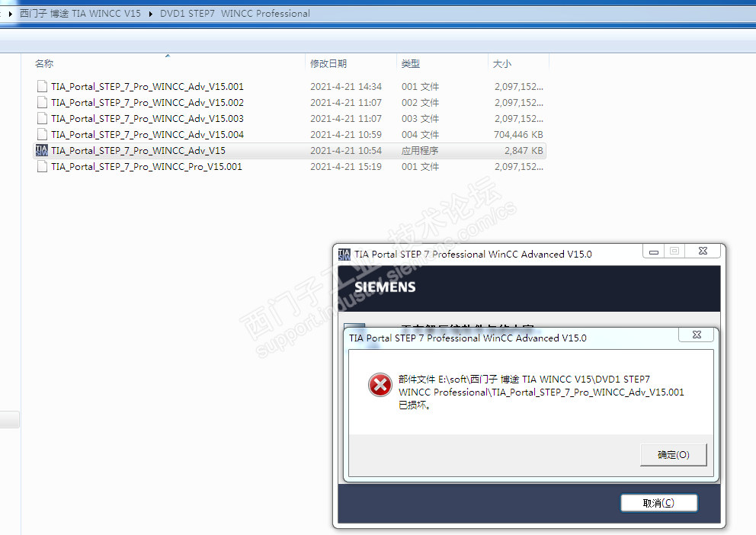Sort files by 修改日期 column header
The height and width of the screenshot is (535, 756).
[x=328, y=63]
